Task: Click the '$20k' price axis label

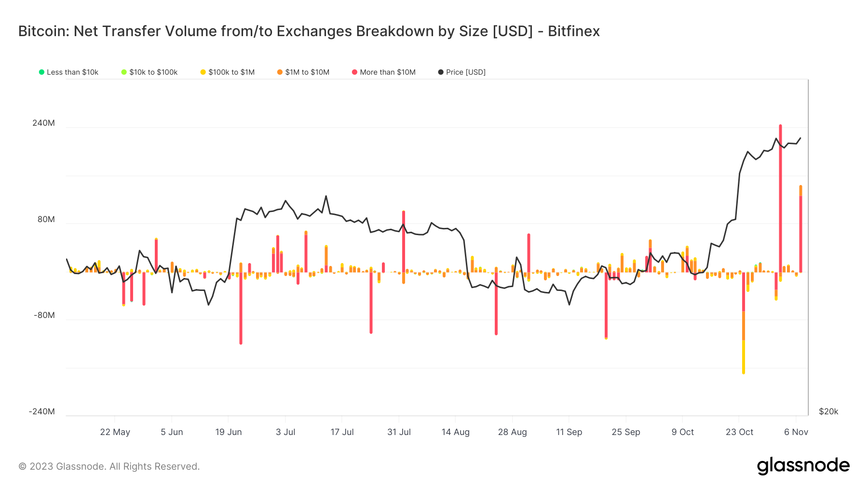Action: [828, 411]
